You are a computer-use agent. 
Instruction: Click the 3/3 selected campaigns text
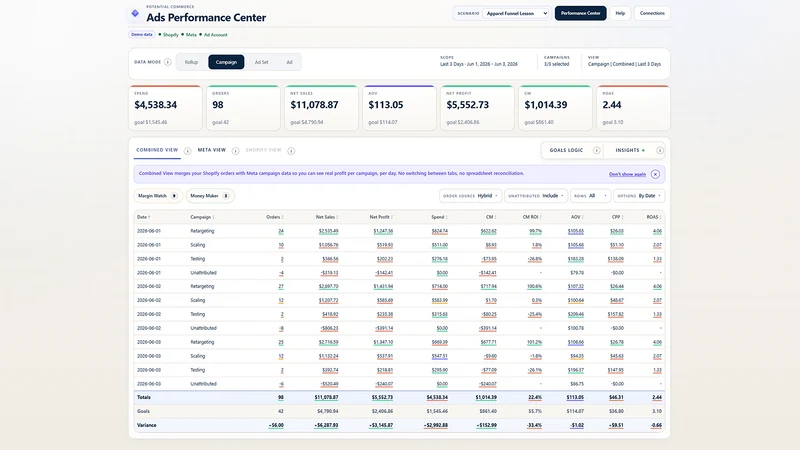pos(556,64)
